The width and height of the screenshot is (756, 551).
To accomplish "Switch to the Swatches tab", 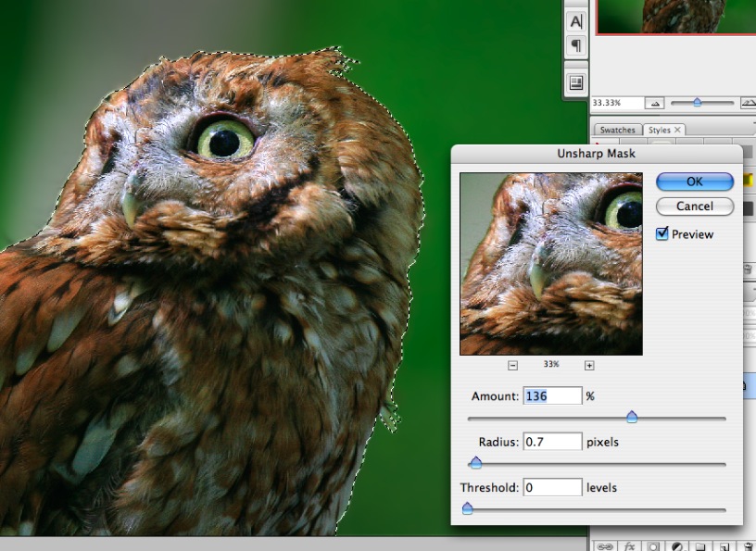I will 618,131.
